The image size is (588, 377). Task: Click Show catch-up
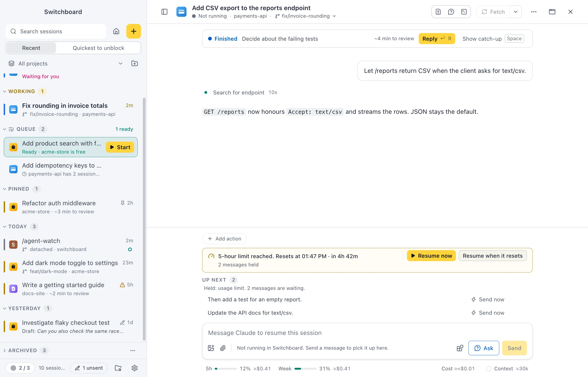[493, 39]
